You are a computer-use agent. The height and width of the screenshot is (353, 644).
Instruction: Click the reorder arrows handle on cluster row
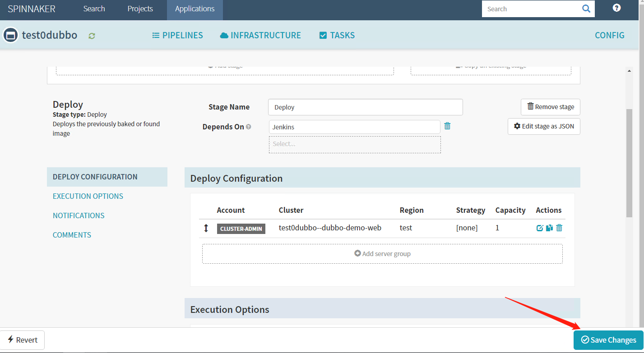point(206,228)
